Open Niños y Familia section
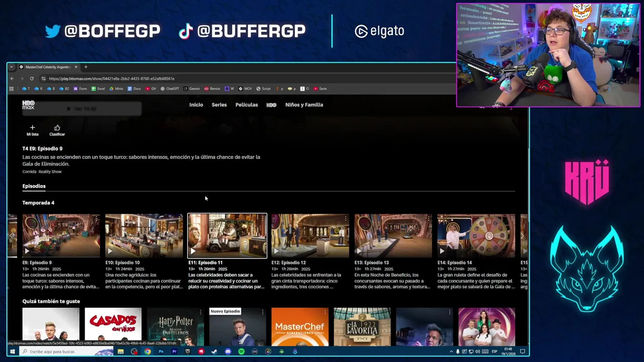 tap(304, 105)
